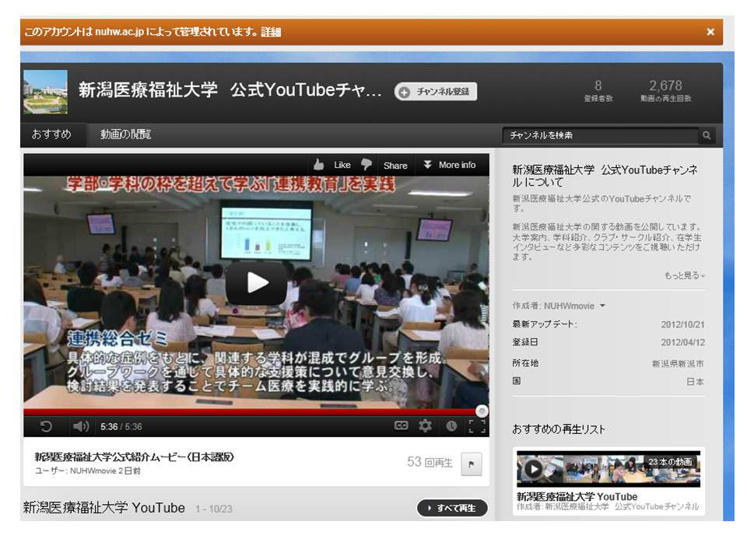This screenshot has height=560, width=747.
Task: Enter fullscreen mode in the video player
Action: 476,426
